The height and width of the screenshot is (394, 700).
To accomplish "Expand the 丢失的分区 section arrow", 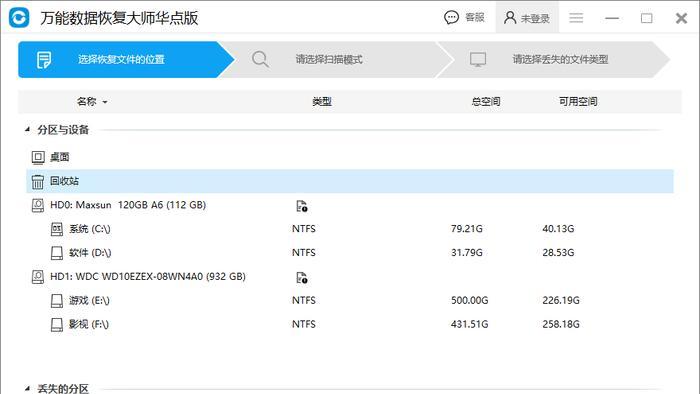I will pos(28,388).
